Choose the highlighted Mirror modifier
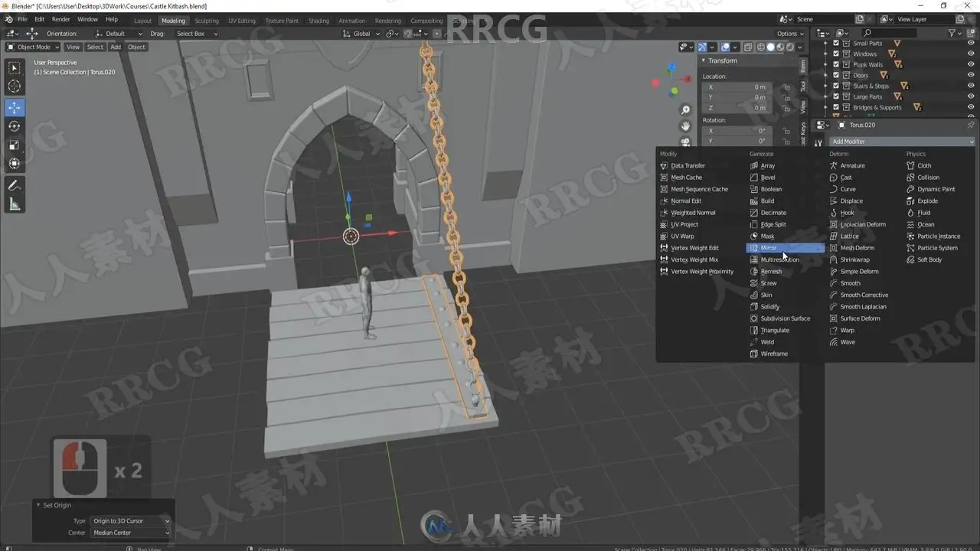The height and width of the screenshot is (551, 980). tap(786, 248)
